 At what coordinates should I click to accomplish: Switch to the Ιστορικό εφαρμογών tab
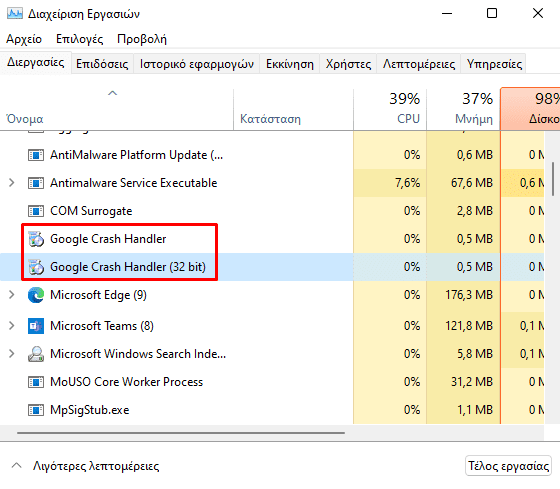click(x=197, y=64)
